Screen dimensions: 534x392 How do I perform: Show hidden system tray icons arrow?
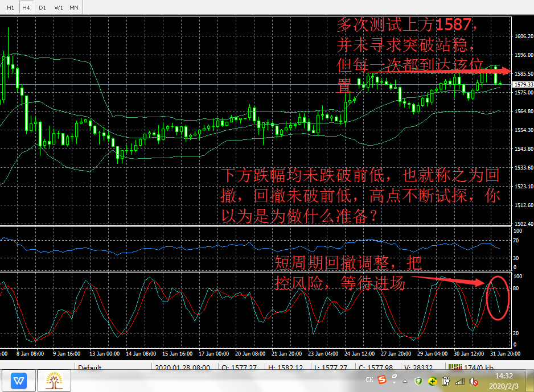[405, 381]
